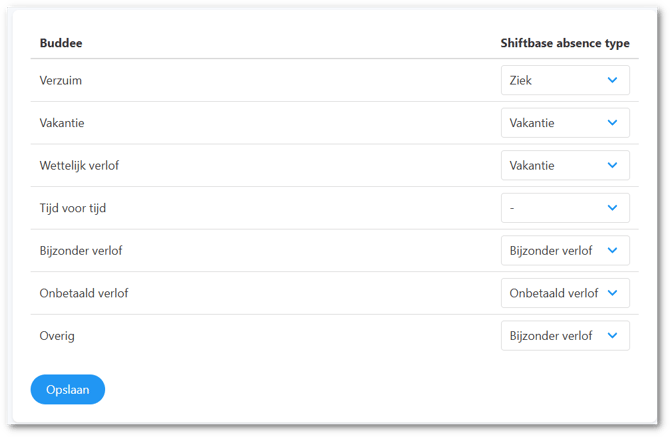Click the chevron arrow in the Verzuim row
This screenshot has height=437, width=670.
click(612, 80)
